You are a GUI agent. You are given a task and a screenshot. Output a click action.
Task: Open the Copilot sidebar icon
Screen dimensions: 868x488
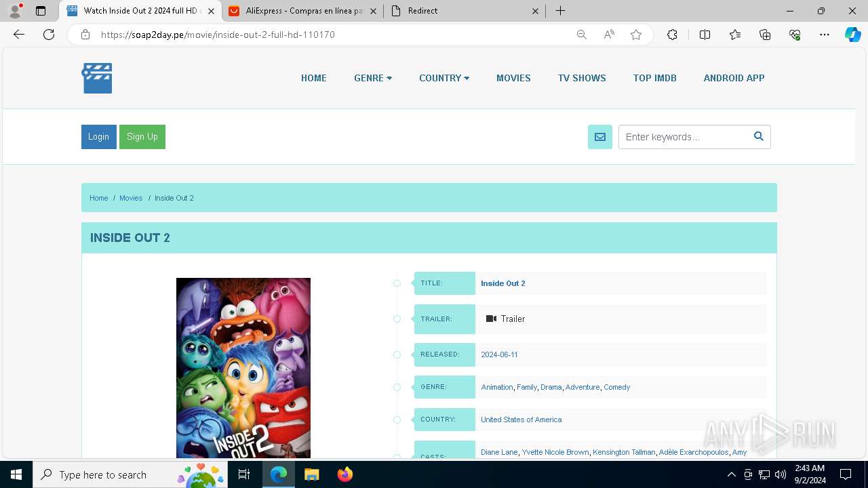tap(852, 35)
